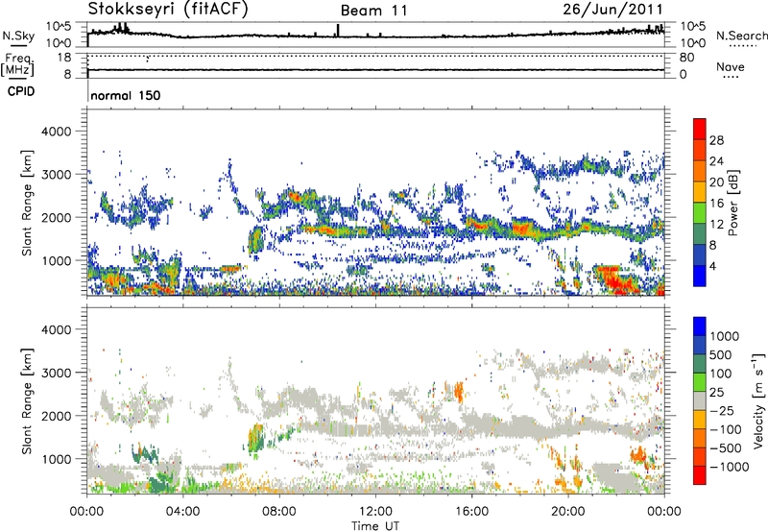
Task: Click the 4 label on power colorbar
Action: [x=712, y=267]
